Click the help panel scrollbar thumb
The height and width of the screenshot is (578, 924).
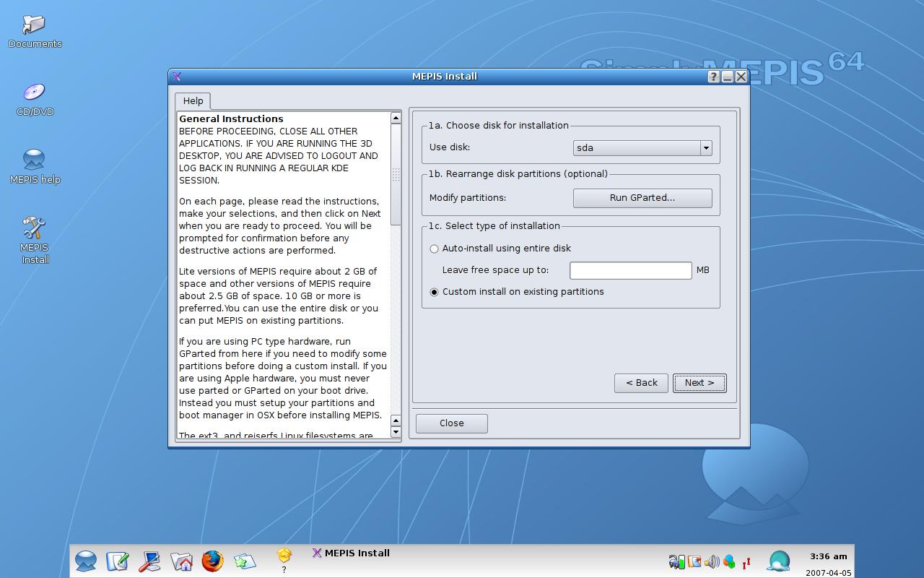tap(396, 174)
